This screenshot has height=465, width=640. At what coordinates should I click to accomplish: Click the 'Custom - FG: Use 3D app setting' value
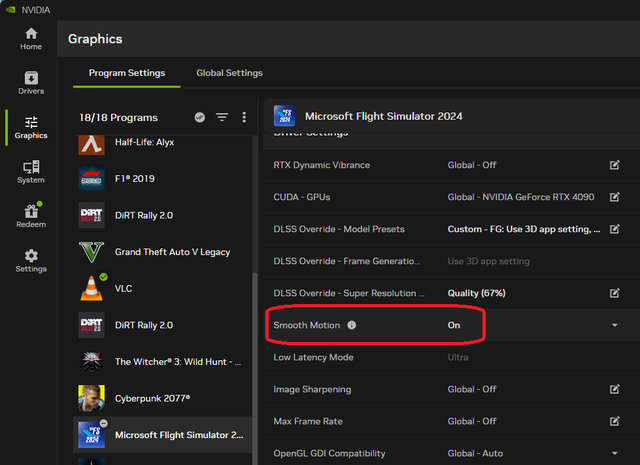pyautogui.click(x=524, y=229)
